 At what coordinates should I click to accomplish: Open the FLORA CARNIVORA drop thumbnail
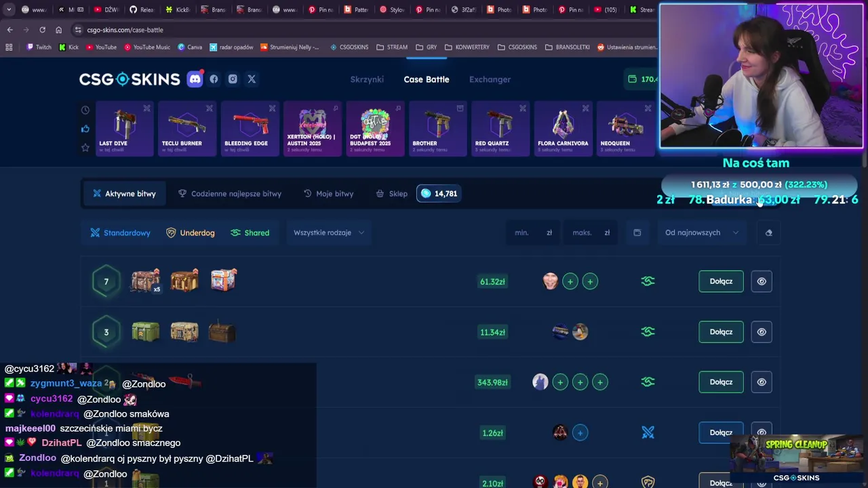coord(563,129)
